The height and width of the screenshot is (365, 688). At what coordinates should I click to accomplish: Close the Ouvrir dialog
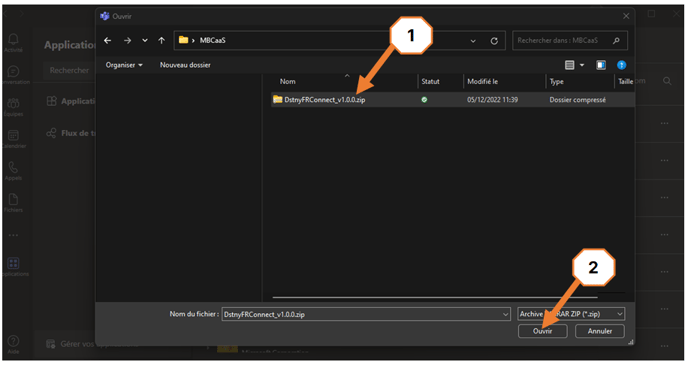tap(626, 16)
